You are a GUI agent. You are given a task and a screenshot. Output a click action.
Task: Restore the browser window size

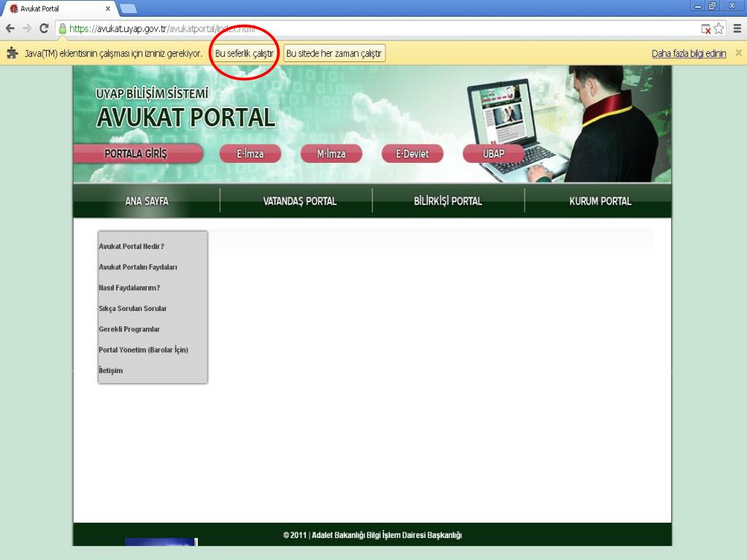(x=712, y=7)
